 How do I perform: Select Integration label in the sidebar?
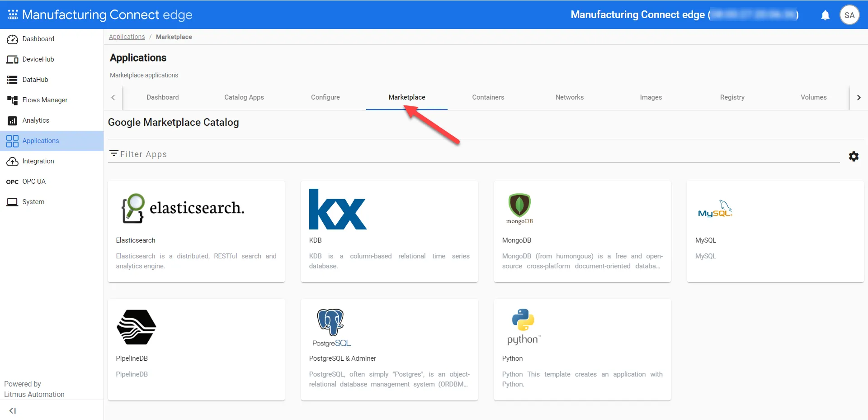[x=38, y=161]
